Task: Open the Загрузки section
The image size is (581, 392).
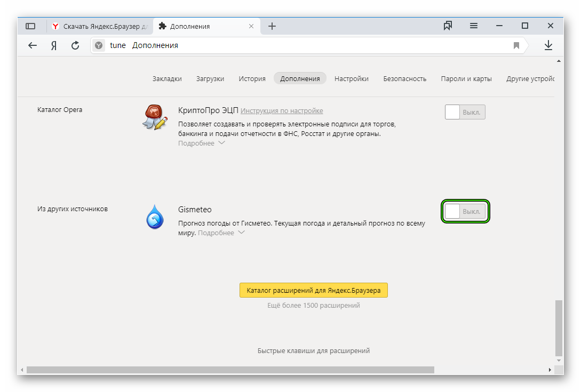Action: point(210,78)
